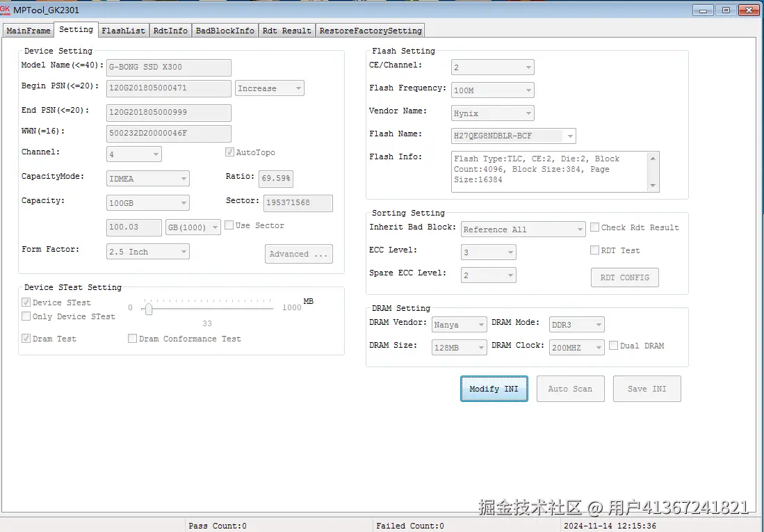Click Flash Info scrollbar down arrow
Screen dimensions: 764x532
tap(653, 186)
